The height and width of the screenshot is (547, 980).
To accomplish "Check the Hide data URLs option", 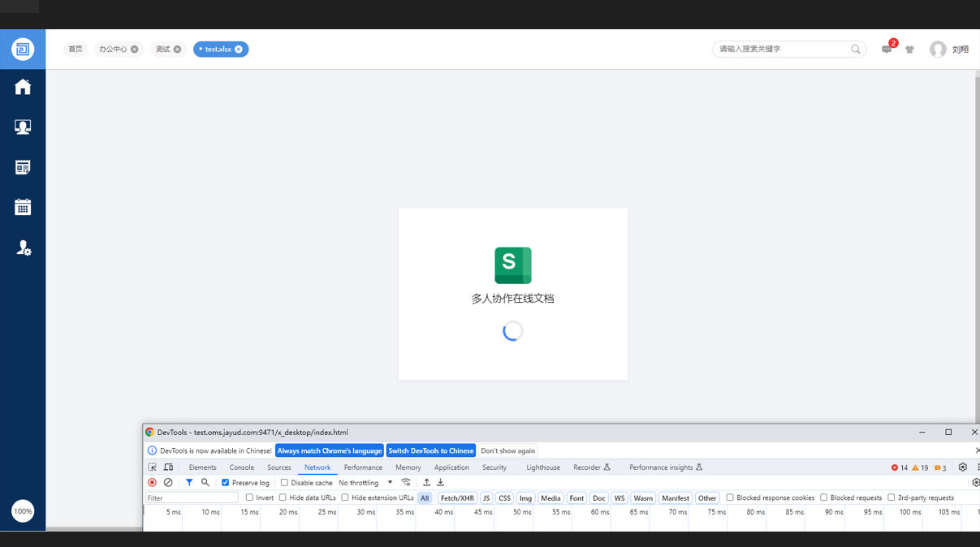I will [x=283, y=497].
